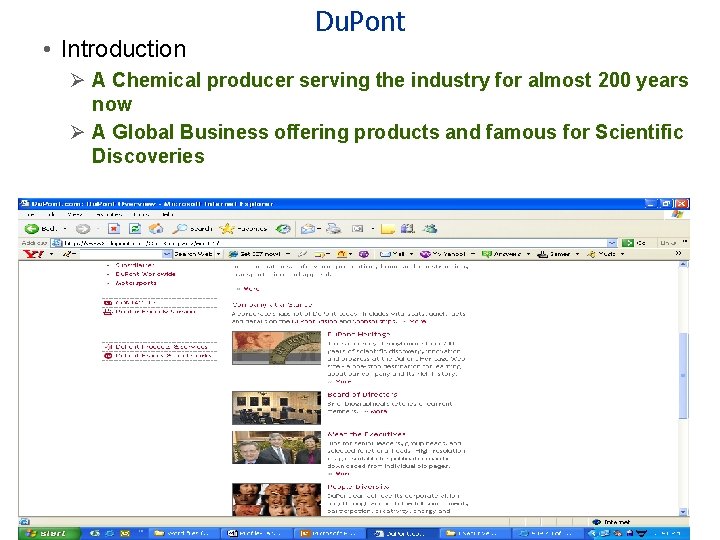Click the Windows Start button
The height and width of the screenshot is (540, 720).
tap(48, 533)
